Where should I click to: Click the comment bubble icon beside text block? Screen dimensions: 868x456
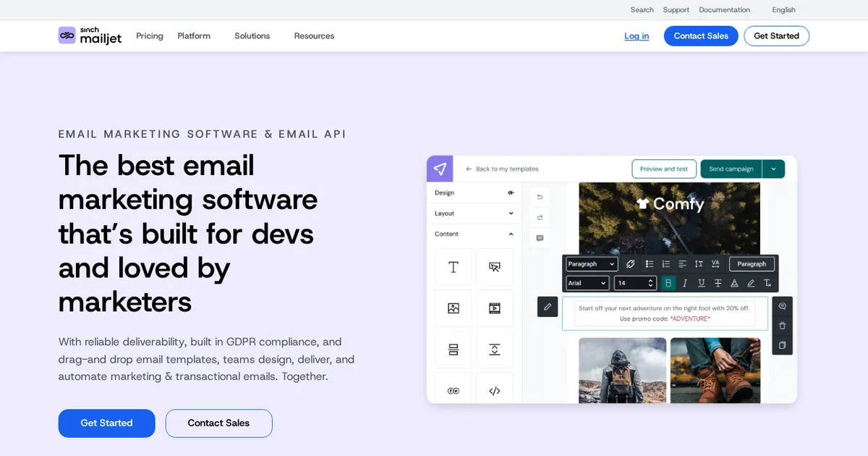(782, 306)
